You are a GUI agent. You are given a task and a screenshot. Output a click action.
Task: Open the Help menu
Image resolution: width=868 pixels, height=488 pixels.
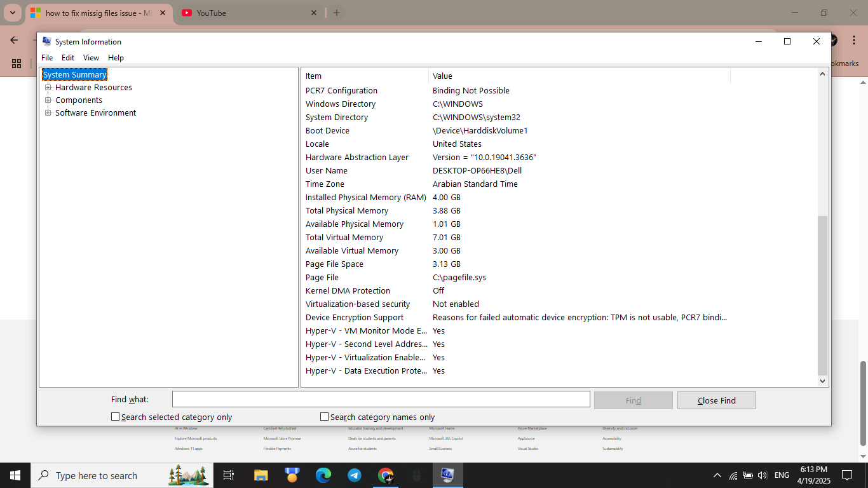[116, 58]
